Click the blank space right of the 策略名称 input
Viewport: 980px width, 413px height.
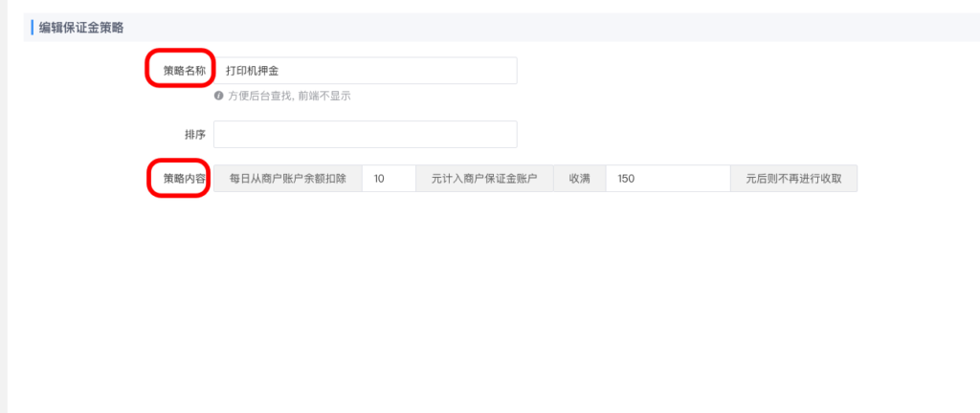718,71
